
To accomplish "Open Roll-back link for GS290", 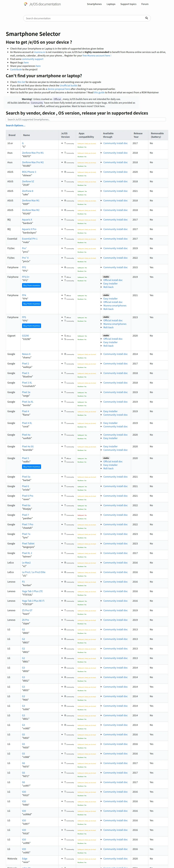I will click(x=108, y=346).
